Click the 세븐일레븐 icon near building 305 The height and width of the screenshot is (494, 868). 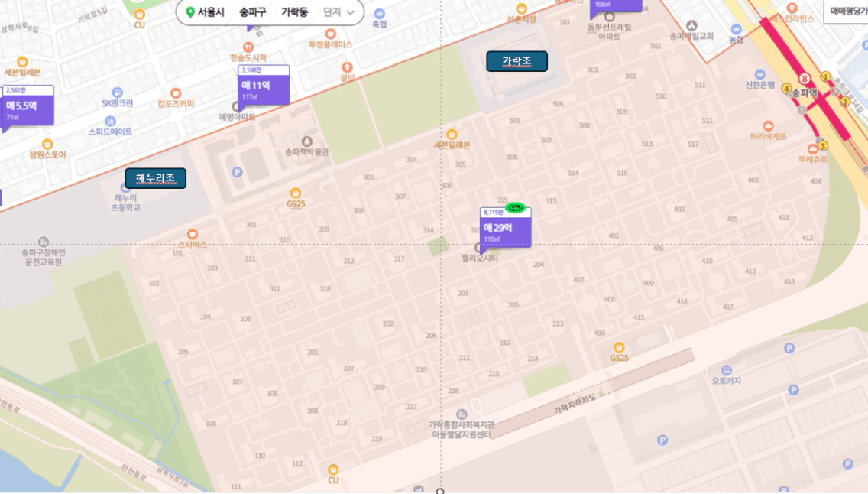(452, 135)
